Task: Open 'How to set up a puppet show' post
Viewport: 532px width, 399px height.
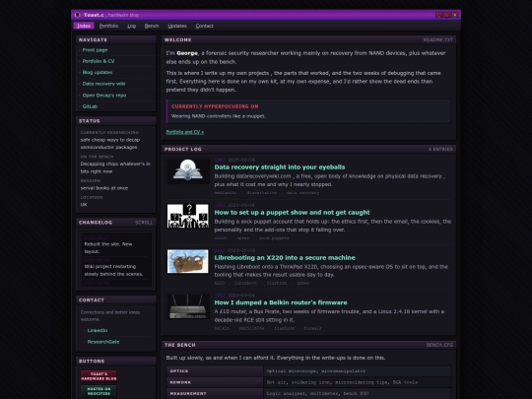Action: (292, 212)
